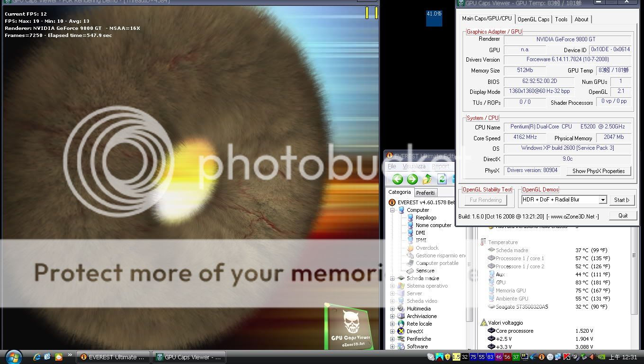The width and height of the screenshot is (644, 364).
Task: Expand quick launch overflow chevron
Action: 70,355
